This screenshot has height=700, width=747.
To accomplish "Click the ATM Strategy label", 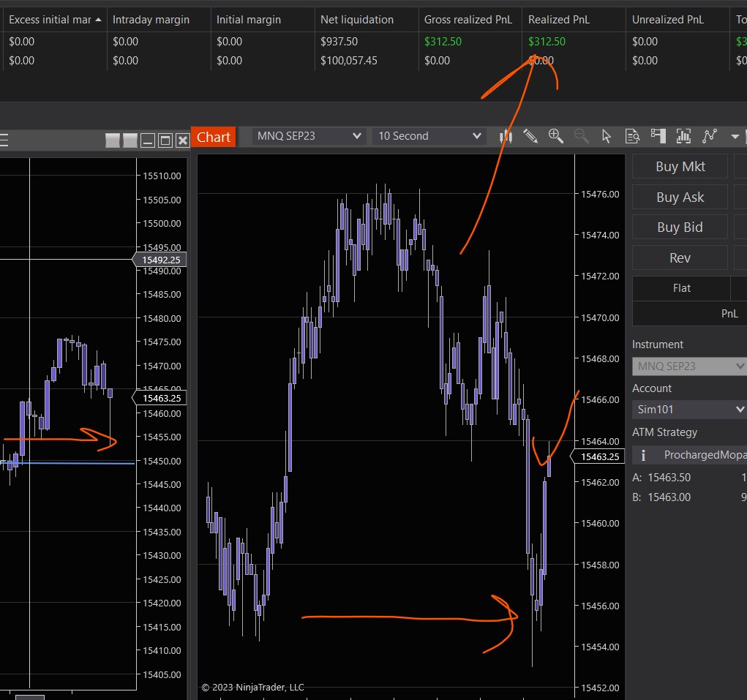I will [664, 432].
